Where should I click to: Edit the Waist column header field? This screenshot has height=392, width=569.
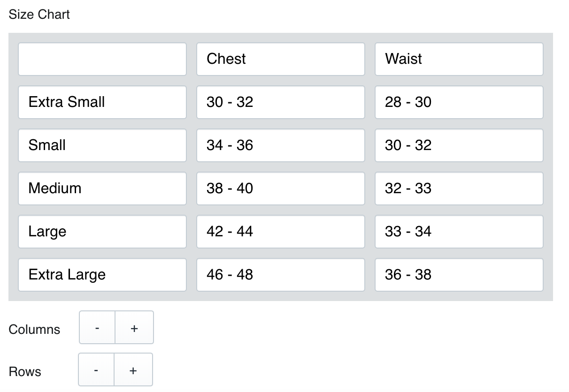pyautogui.click(x=459, y=59)
